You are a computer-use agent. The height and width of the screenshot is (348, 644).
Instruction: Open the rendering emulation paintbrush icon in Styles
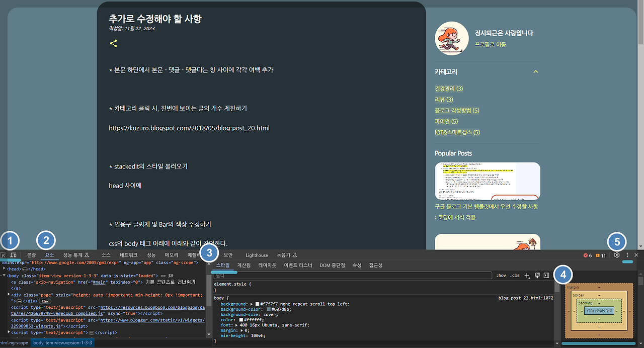coord(537,275)
